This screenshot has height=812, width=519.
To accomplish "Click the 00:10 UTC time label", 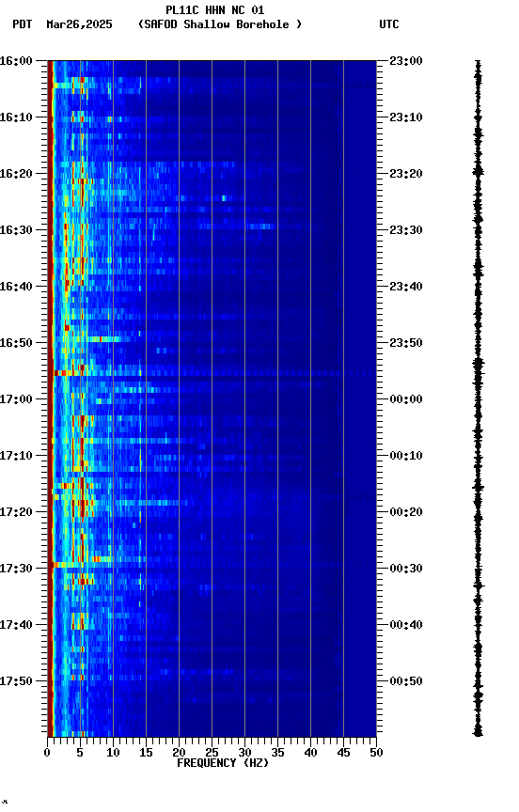I will [x=406, y=456].
